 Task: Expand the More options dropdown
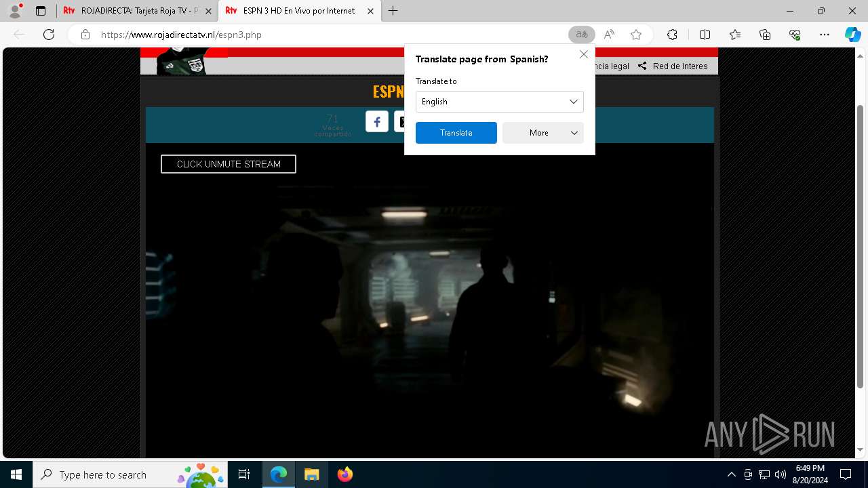543,133
